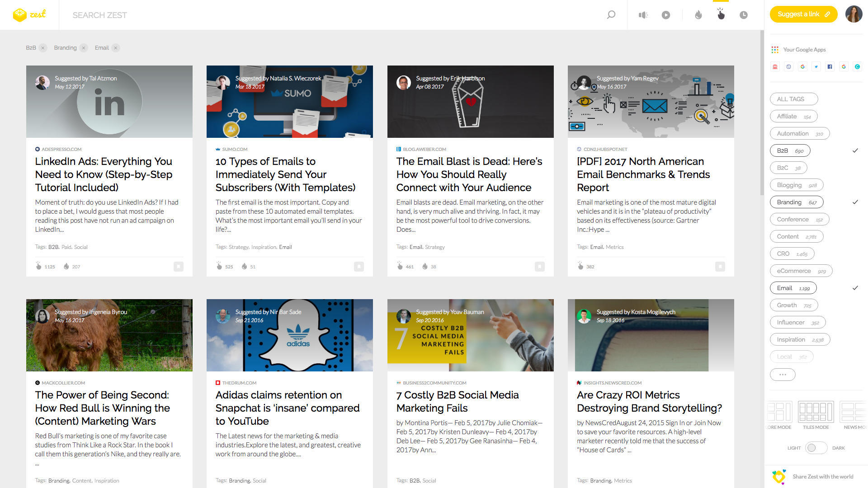The height and width of the screenshot is (488, 868).
Task: Expand more tags with the ellipsis button
Action: (x=783, y=374)
